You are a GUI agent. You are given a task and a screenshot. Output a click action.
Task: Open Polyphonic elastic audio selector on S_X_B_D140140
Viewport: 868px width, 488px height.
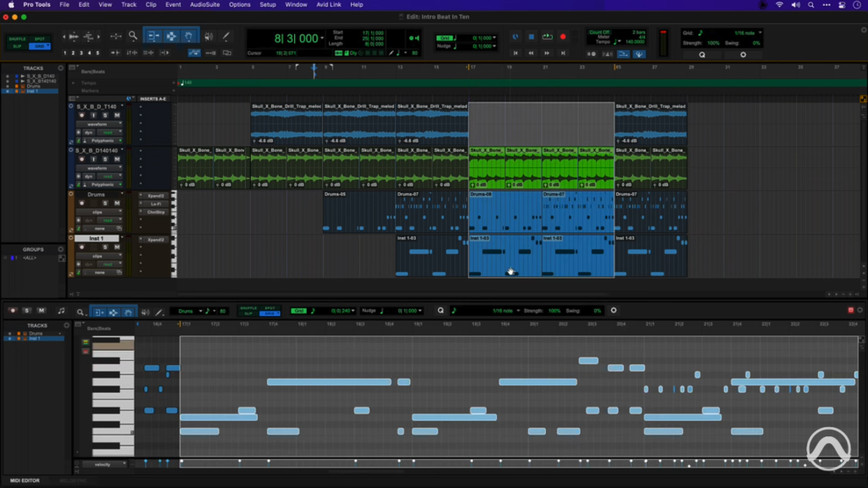(103, 185)
